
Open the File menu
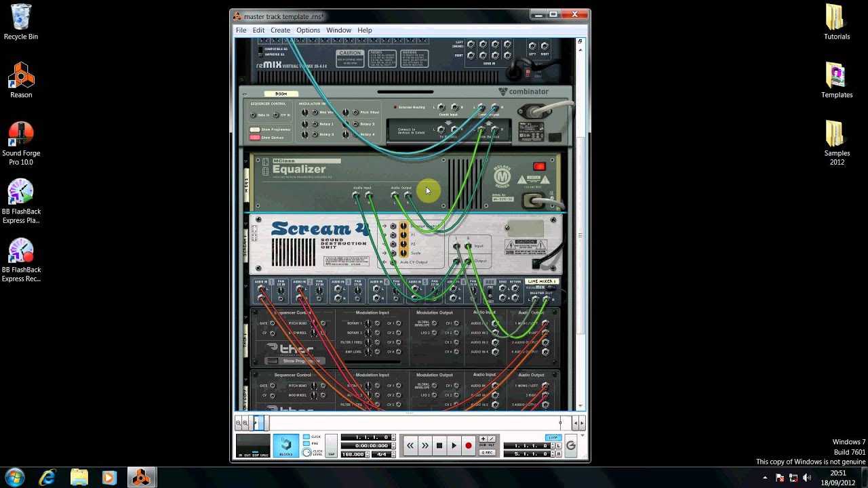(241, 30)
